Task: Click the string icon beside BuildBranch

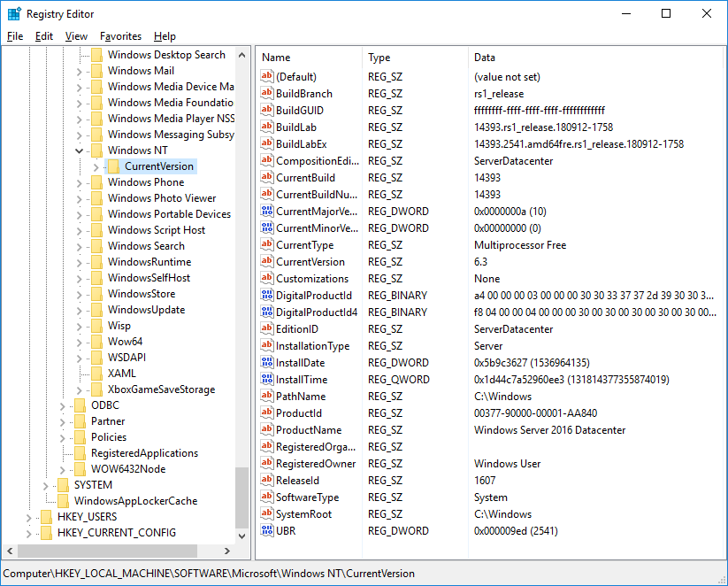Action: pos(267,93)
